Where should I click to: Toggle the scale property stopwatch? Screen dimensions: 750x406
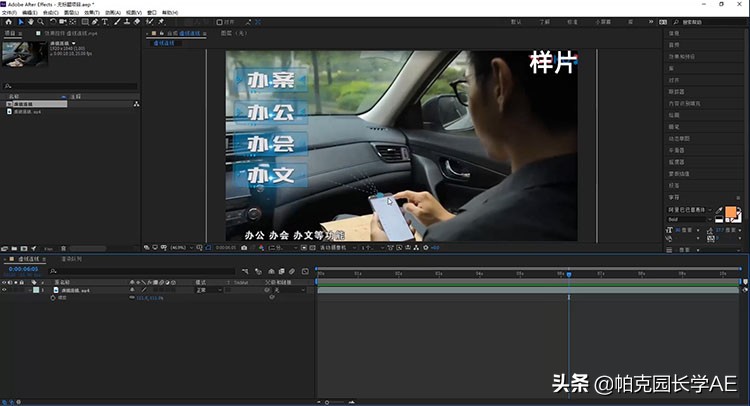point(53,298)
